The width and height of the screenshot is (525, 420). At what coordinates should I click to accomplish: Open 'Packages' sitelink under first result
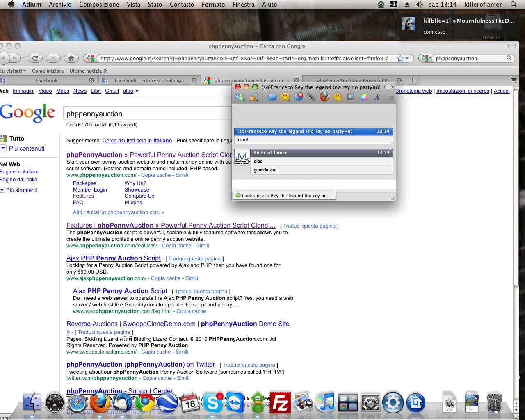(84, 183)
